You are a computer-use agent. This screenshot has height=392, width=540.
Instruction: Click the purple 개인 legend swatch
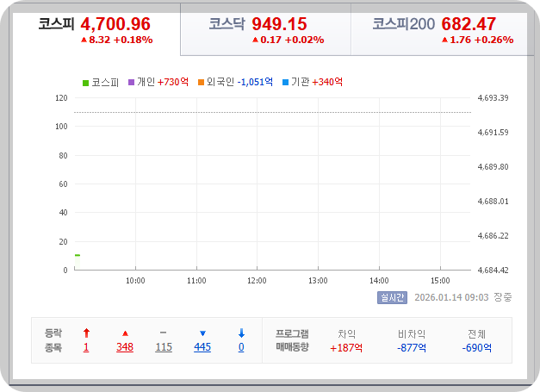131,83
